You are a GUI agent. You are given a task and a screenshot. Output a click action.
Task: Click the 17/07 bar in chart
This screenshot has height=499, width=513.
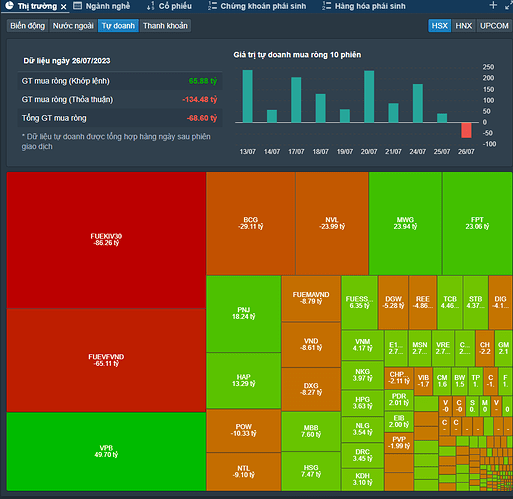[296, 100]
